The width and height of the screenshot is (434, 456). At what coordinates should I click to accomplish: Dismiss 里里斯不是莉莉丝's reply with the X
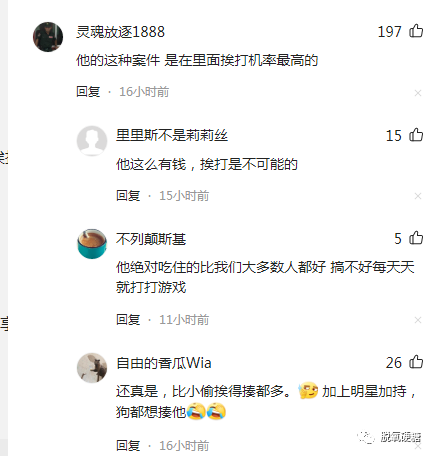point(418,196)
